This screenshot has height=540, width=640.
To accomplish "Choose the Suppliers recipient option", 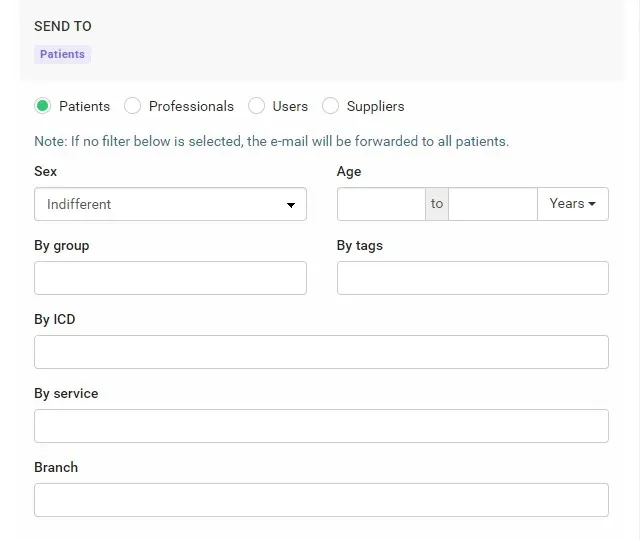I will pos(330,106).
